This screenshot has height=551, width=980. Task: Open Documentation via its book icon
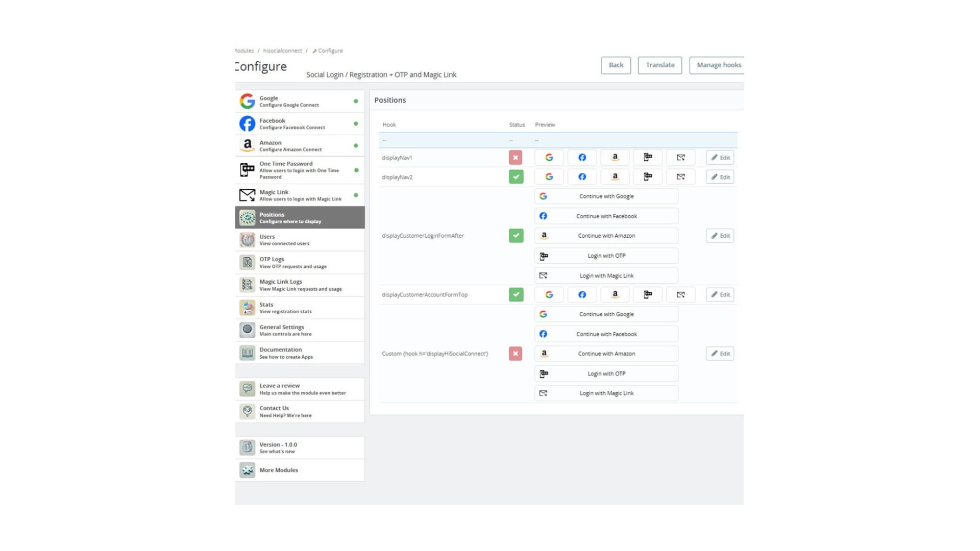coord(247,353)
